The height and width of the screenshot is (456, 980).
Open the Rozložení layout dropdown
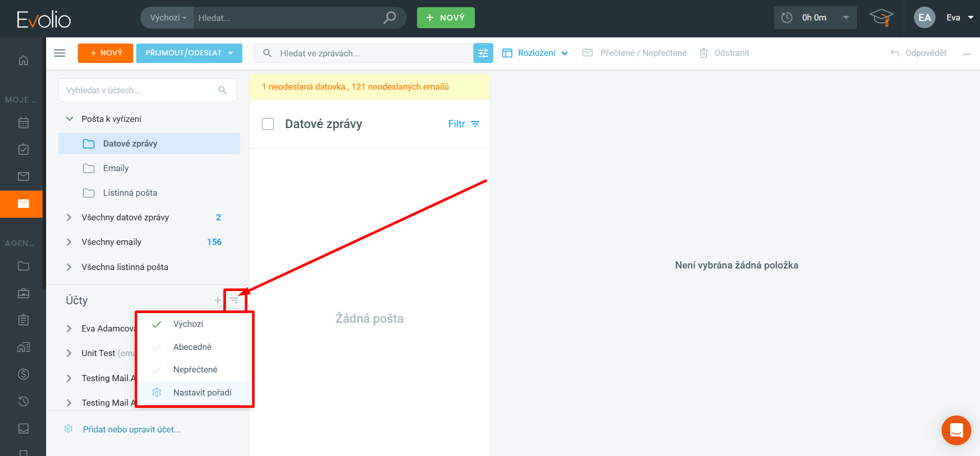(x=536, y=53)
